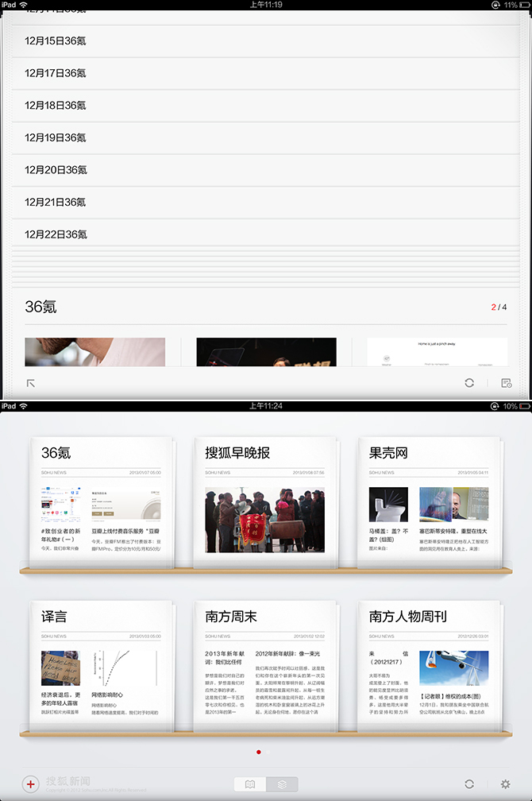
Task: Open the 搜狐早晚报 magazine
Action: coord(265,502)
